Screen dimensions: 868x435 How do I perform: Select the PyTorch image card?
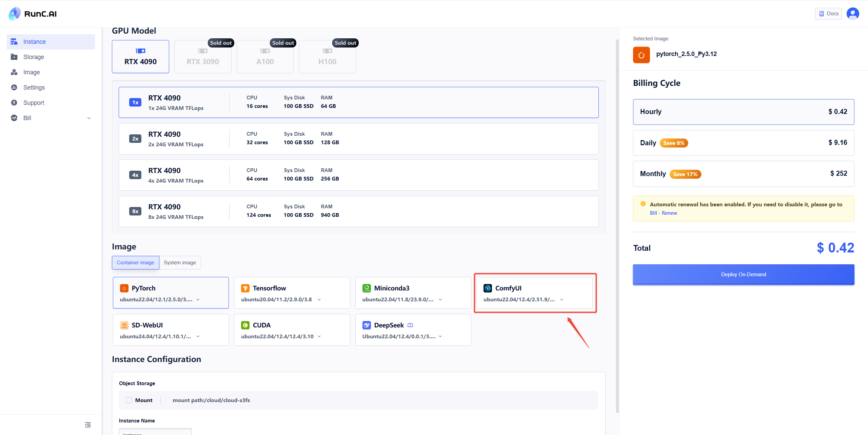pos(171,293)
